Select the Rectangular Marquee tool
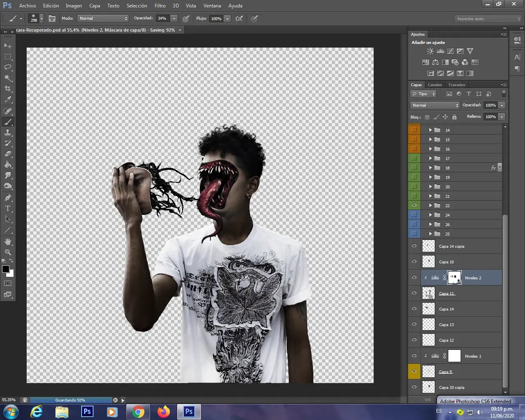Viewport: 525px width, 420px height. click(x=8, y=56)
